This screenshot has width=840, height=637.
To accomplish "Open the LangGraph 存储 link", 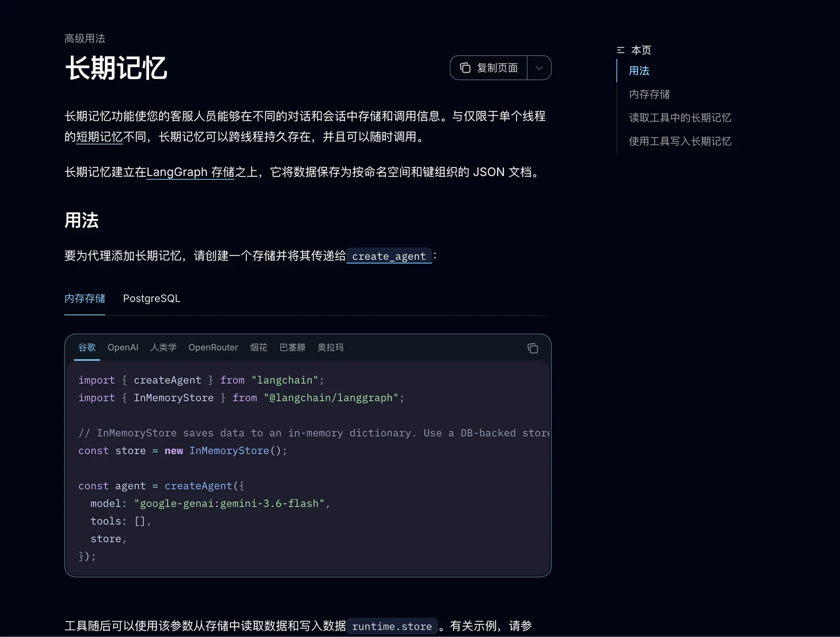I will pos(190,172).
